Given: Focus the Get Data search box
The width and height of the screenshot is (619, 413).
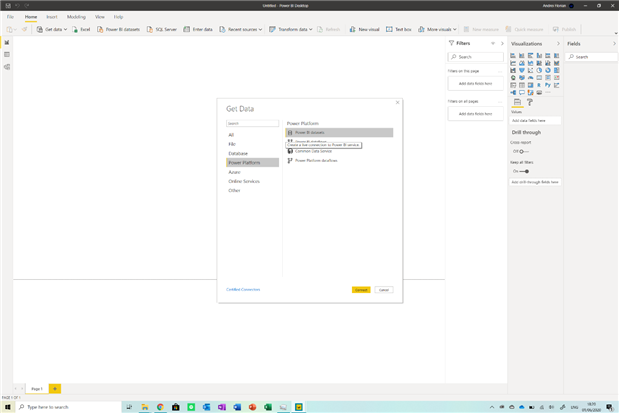Looking at the screenshot, I should pyautogui.click(x=253, y=124).
